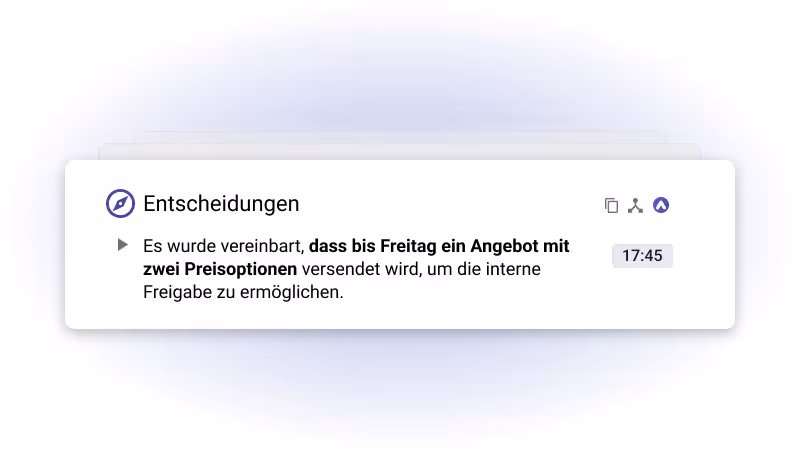Viewport: 800px width, 450px height.
Task: Bring the middle stacked card forward
Action: [x=399, y=152]
